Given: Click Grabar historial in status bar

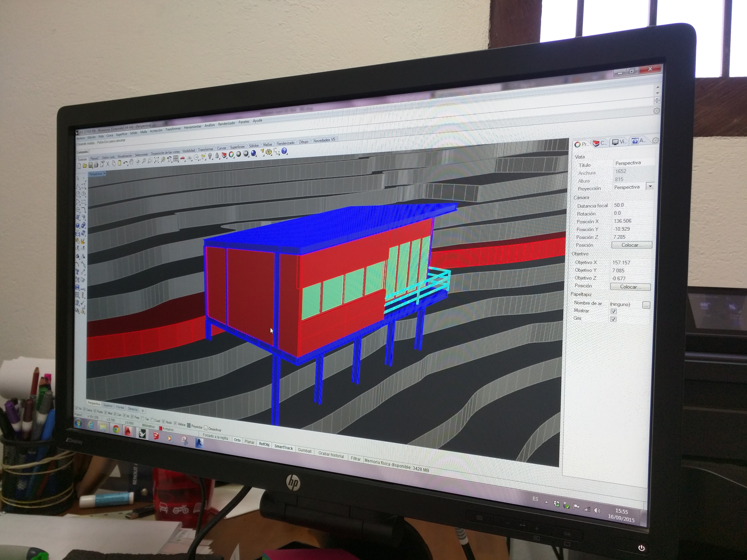Looking at the screenshot, I should 331,455.
